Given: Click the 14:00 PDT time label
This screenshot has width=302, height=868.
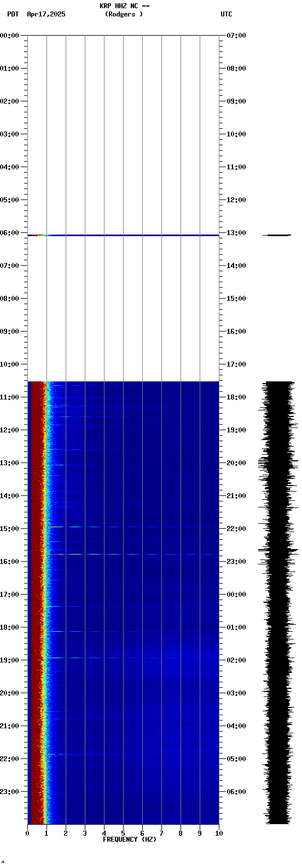Looking at the screenshot, I should pos(9,496).
